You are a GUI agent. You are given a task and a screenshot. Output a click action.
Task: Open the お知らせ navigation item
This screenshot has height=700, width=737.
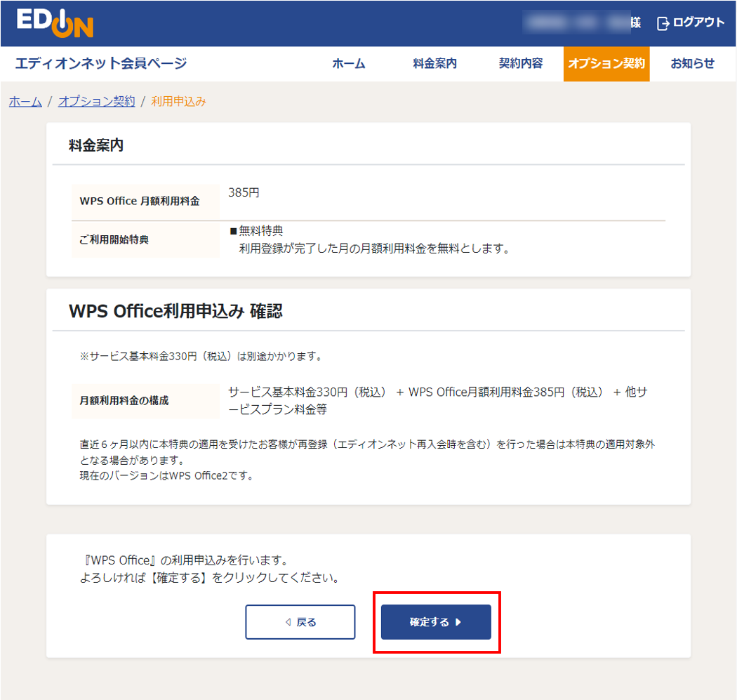point(691,63)
